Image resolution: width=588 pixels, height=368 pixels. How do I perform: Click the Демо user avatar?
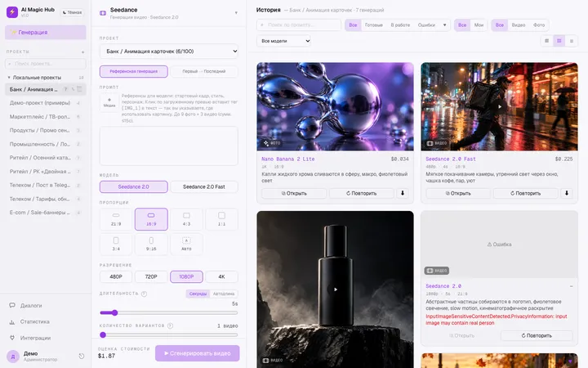point(13,357)
